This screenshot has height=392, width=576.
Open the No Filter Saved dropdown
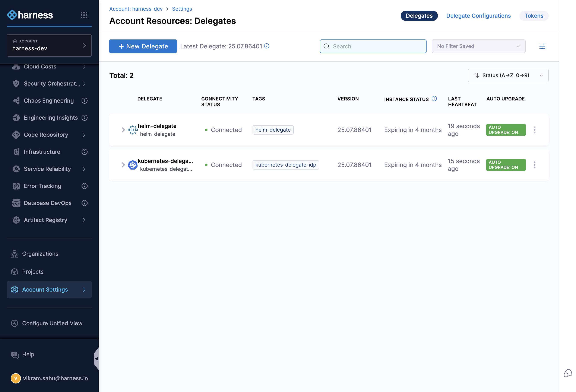478,46
